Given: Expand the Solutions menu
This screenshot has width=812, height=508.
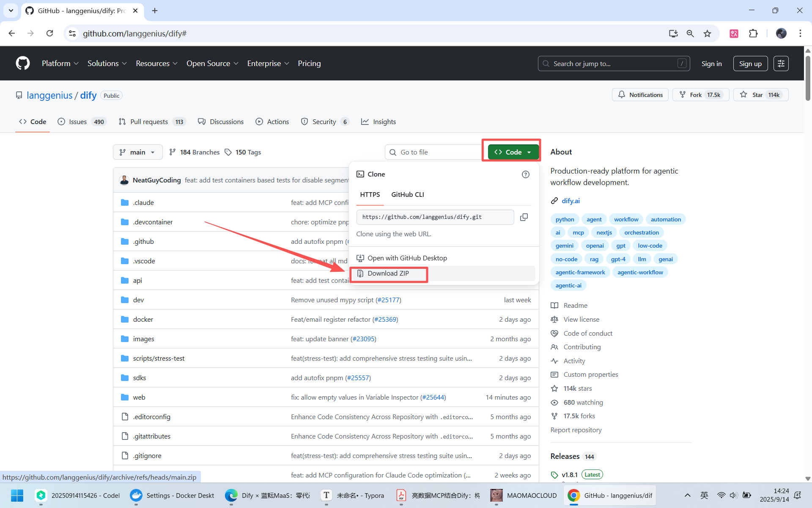Looking at the screenshot, I should coord(107,63).
